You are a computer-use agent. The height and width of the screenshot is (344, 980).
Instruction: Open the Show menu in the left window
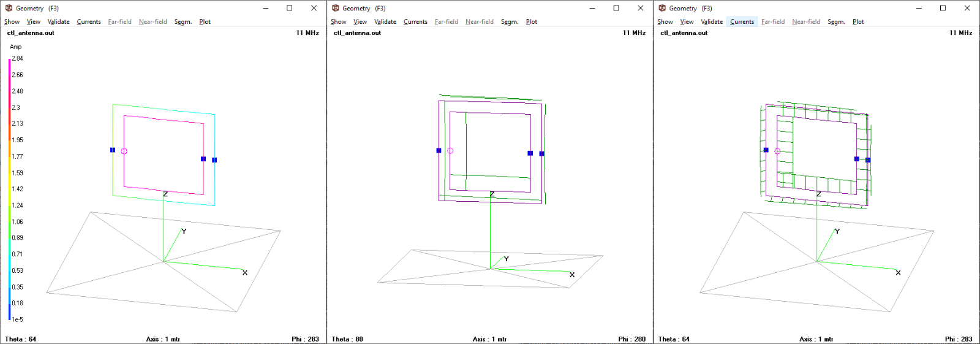12,21
